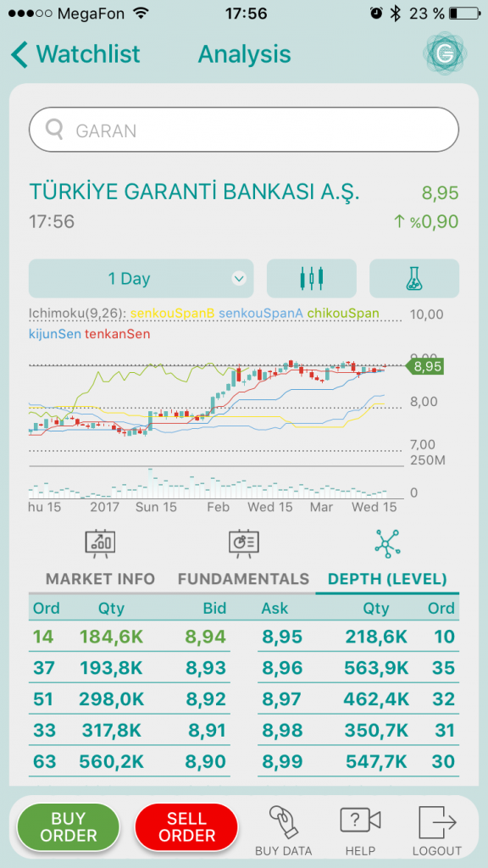Select bid price 8,91

click(207, 731)
